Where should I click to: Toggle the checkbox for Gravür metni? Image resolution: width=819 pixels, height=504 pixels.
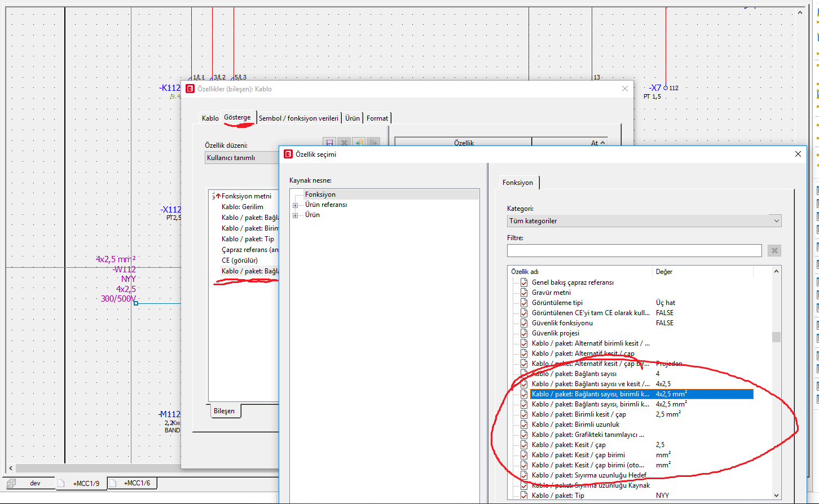[524, 293]
